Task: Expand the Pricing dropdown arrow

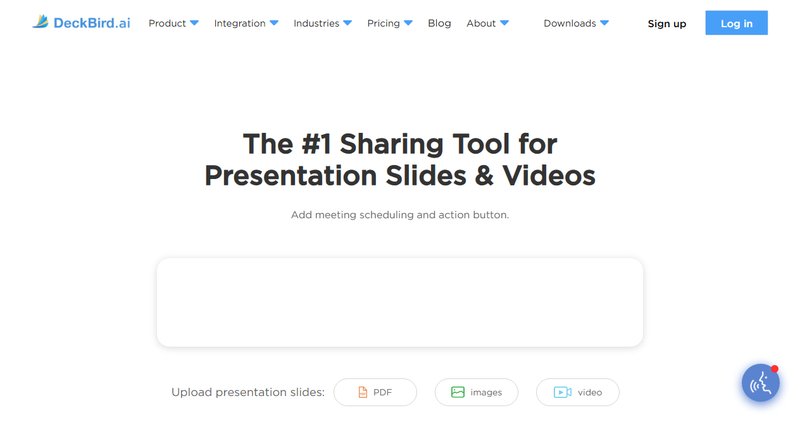Action: point(408,23)
